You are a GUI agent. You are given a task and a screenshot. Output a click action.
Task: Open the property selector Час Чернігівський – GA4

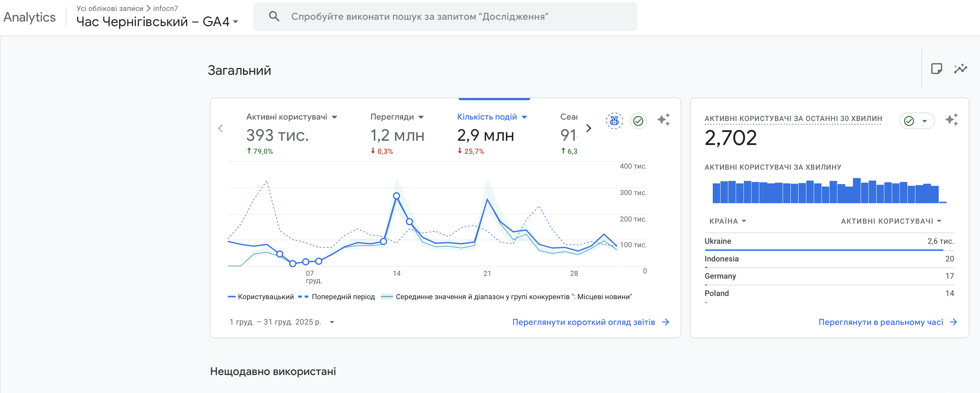(157, 22)
